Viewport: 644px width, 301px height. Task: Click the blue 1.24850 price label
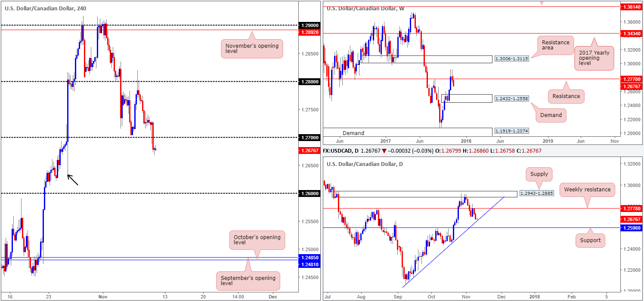309,258
